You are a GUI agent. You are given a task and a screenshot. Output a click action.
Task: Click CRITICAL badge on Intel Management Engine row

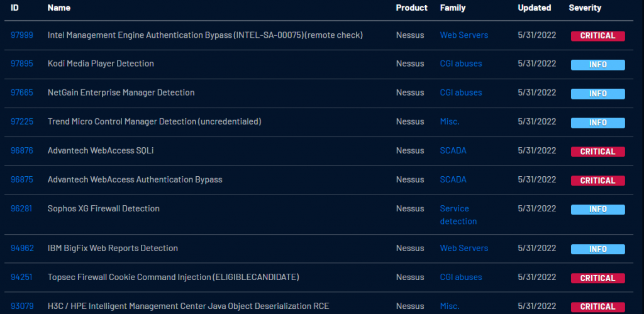coord(597,36)
